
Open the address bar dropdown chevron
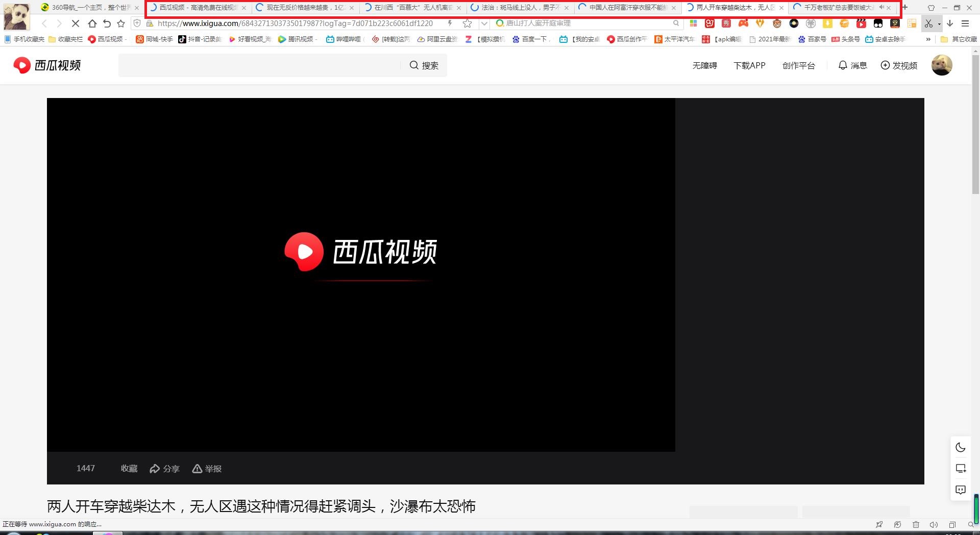pyautogui.click(x=484, y=23)
